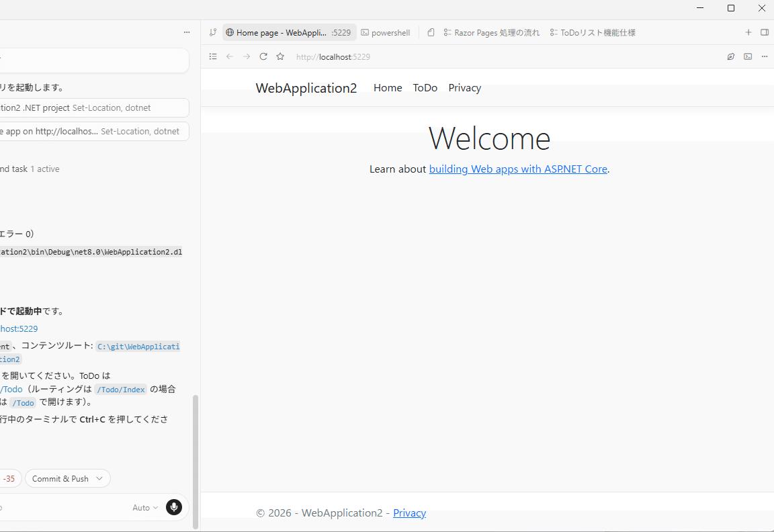The image size is (774, 532).
Task: Click the microphone voice input button
Action: [174, 507]
